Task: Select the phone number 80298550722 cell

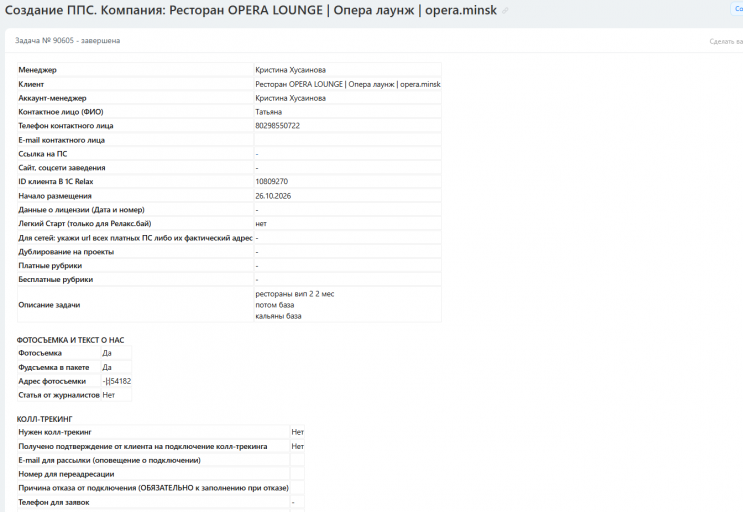Action: coord(347,126)
